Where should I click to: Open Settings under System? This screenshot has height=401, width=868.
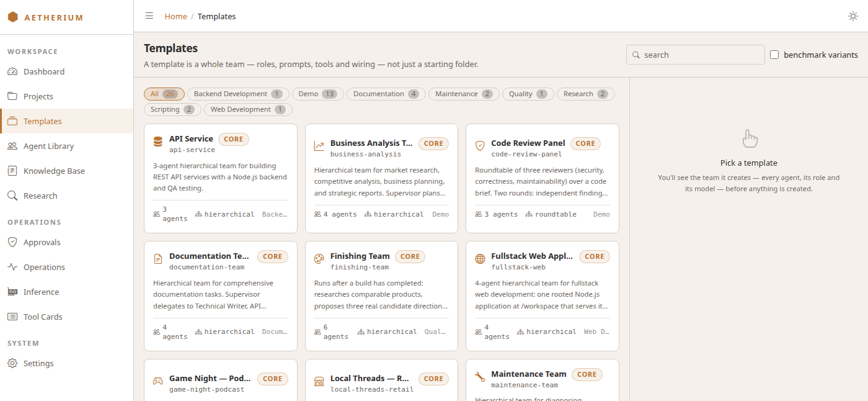(67, 363)
